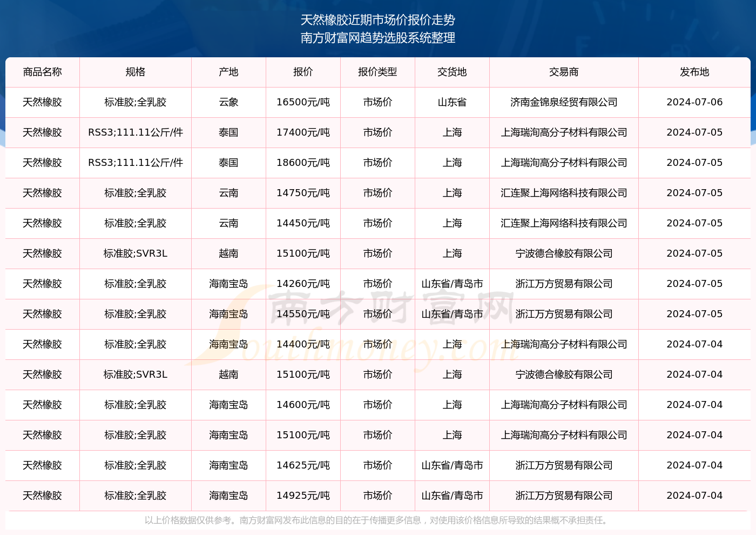This screenshot has width=756, height=535.
Task: Click 天然橡胶 in the 14625元/吨 row
Action: (x=43, y=465)
